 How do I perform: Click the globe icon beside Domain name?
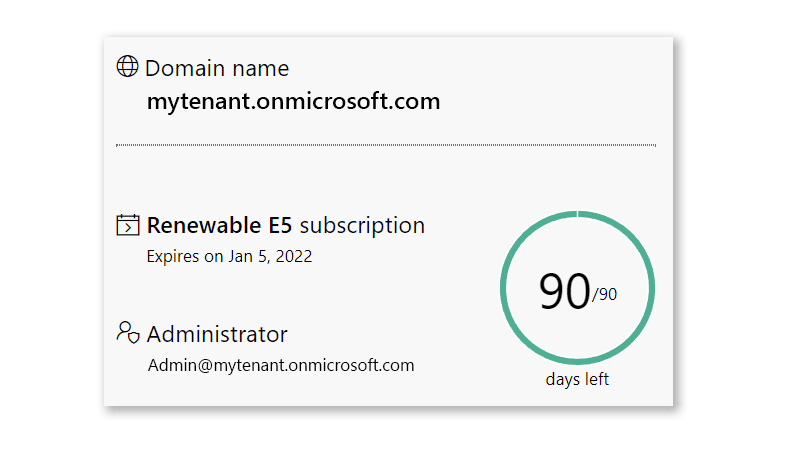127,67
